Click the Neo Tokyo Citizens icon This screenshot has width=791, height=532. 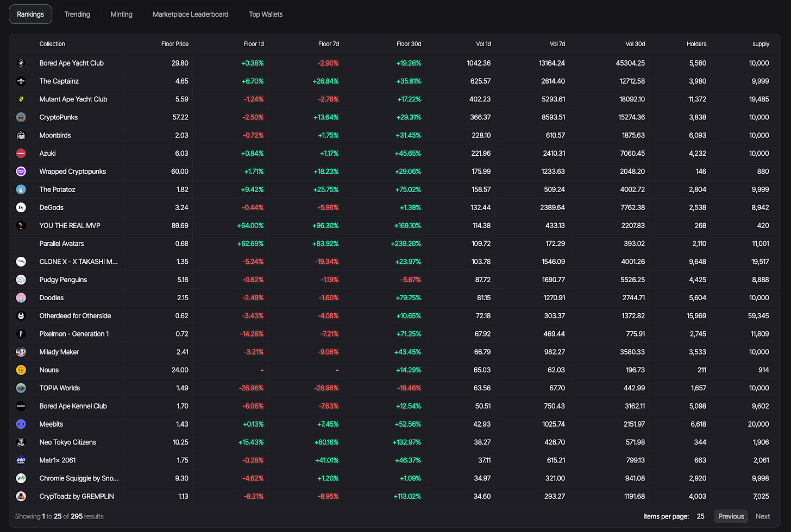click(x=21, y=442)
